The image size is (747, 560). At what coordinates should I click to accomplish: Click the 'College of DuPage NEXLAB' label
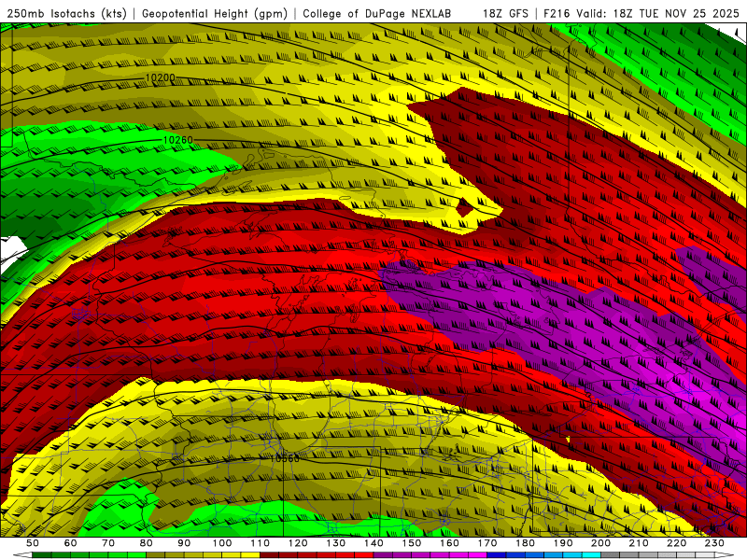click(376, 13)
